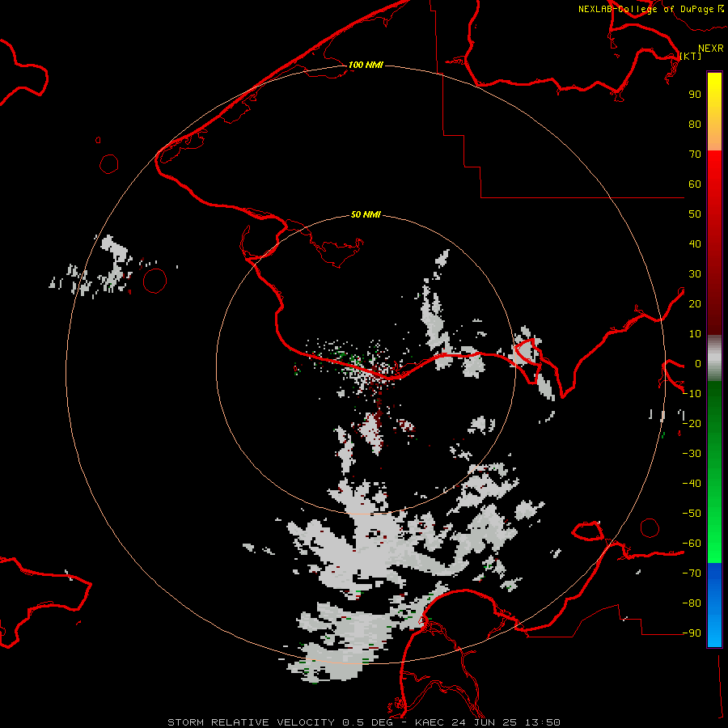Click the NEXR label above the color scale
Image resolution: width=728 pixels, height=728 pixels.
711,49
